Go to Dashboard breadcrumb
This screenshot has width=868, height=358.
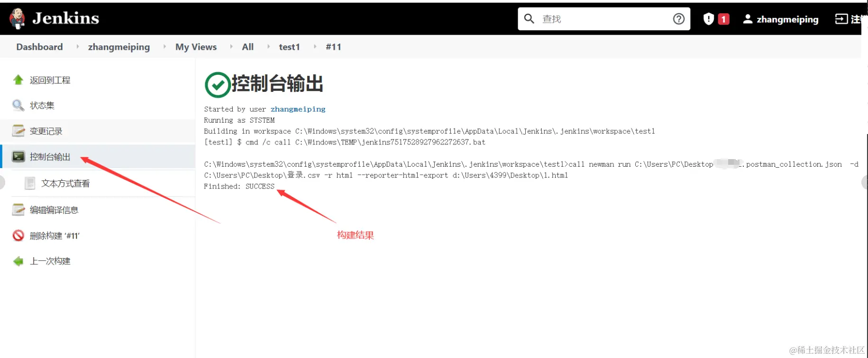39,47
